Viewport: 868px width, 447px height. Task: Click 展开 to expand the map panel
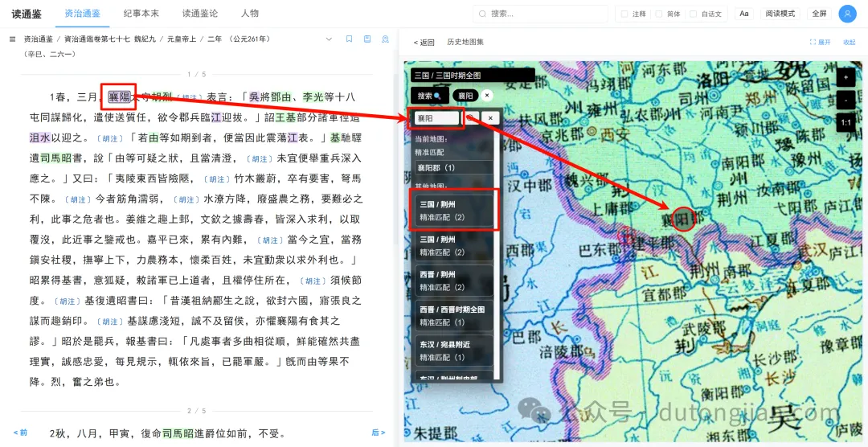(821, 42)
